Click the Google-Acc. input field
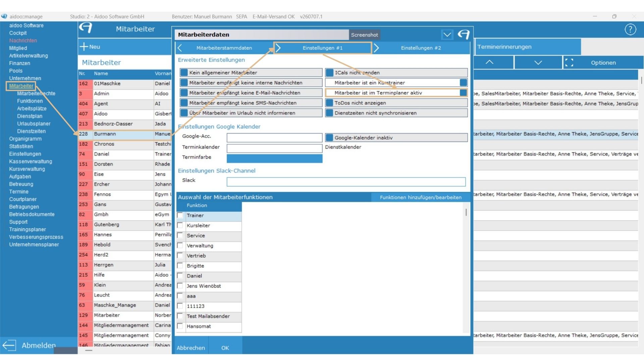The image size is (644, 362). point(274,137)
